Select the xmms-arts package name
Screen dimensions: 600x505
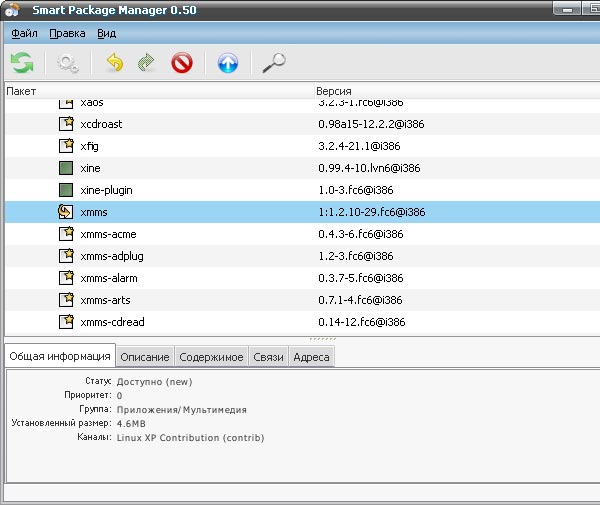click(x=105, y=300)
